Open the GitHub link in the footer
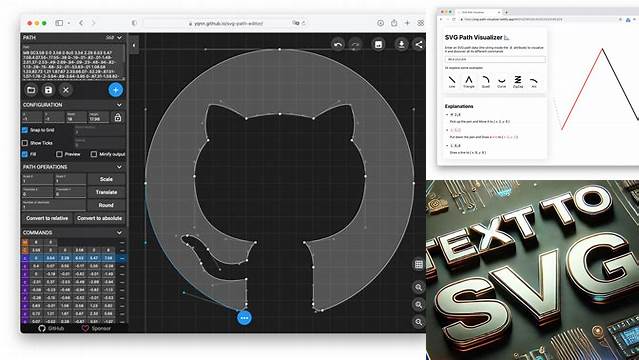The width and height of the screenshot is (639, 360). pos(51,328)
